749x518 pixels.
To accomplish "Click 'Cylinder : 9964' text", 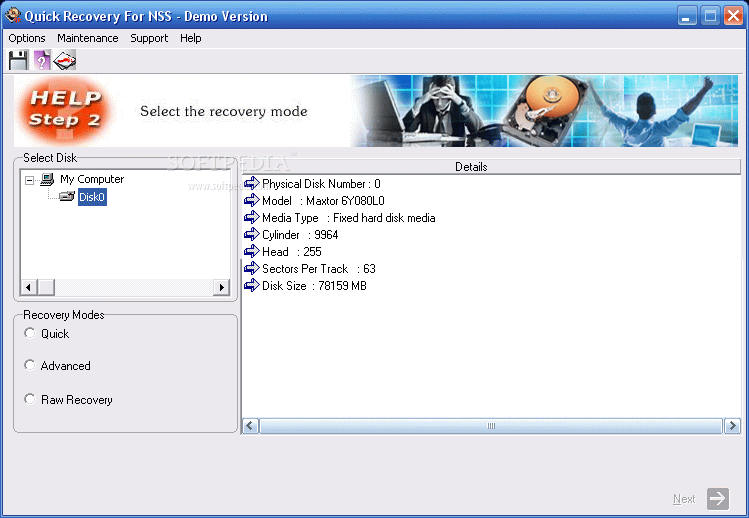I will 300,235.
